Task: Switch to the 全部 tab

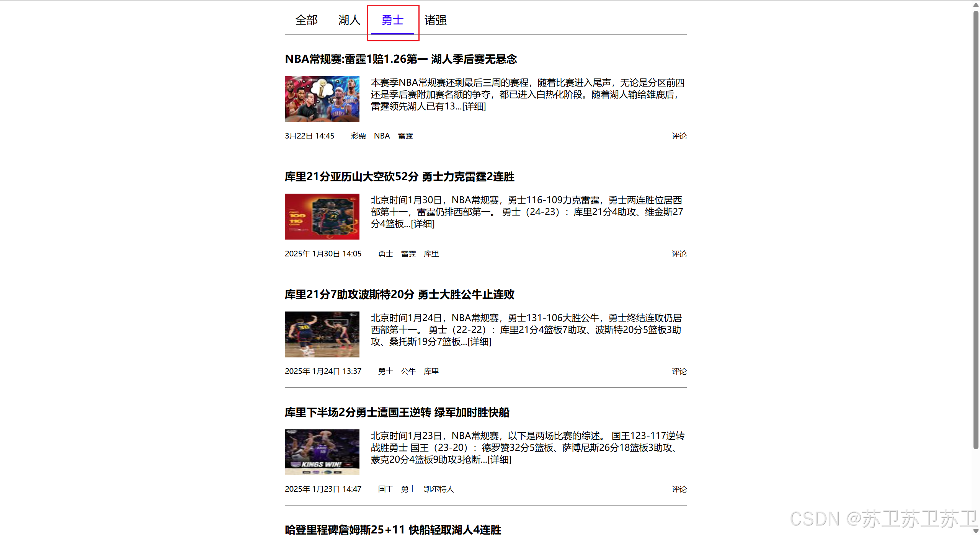Action: point(306,20)
